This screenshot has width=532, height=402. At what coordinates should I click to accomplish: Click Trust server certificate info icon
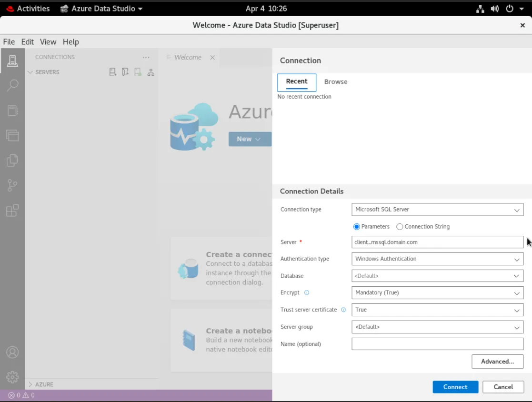[x=343, y=310]
